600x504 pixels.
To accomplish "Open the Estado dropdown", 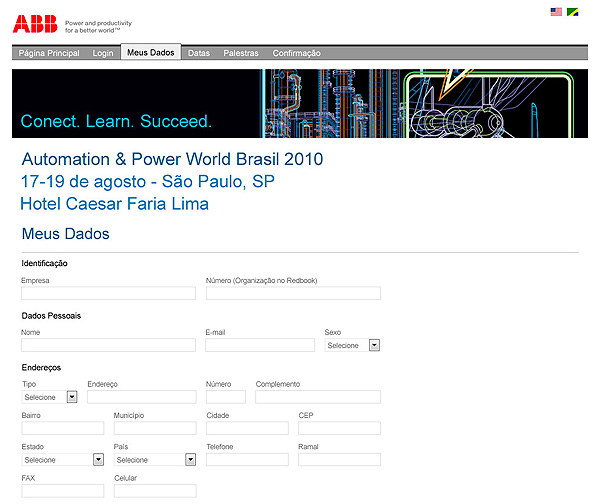I will [63, 460].
